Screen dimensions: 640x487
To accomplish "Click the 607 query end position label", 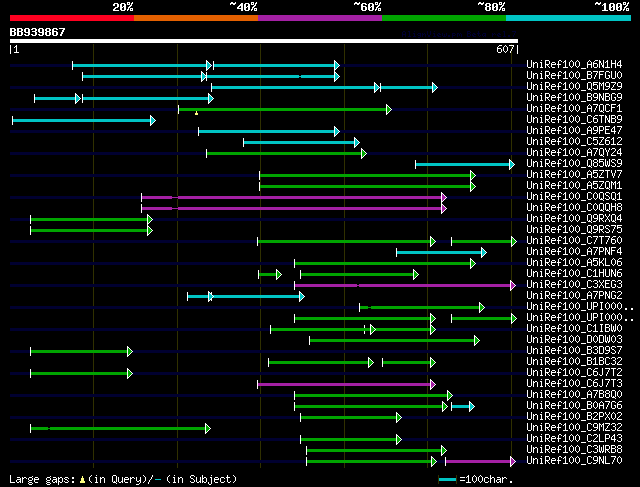I will [505, 49].
